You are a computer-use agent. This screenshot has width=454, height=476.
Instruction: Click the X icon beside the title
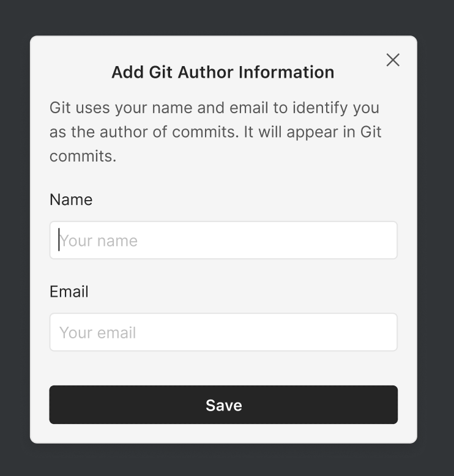[x=393, y=59]
